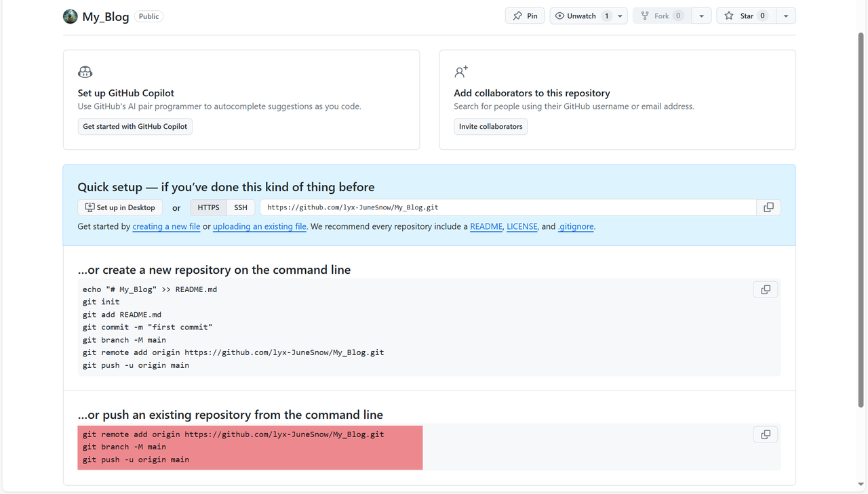Click the 'echo "# My_Blog" >> README.md' line
The image size is (868, 494).
pos(150,289)
